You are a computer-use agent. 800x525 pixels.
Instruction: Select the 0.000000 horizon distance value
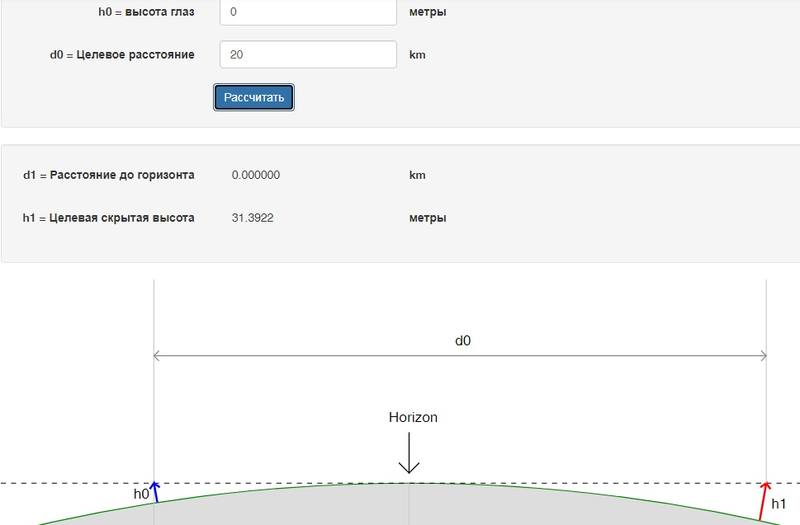(256, 175)
